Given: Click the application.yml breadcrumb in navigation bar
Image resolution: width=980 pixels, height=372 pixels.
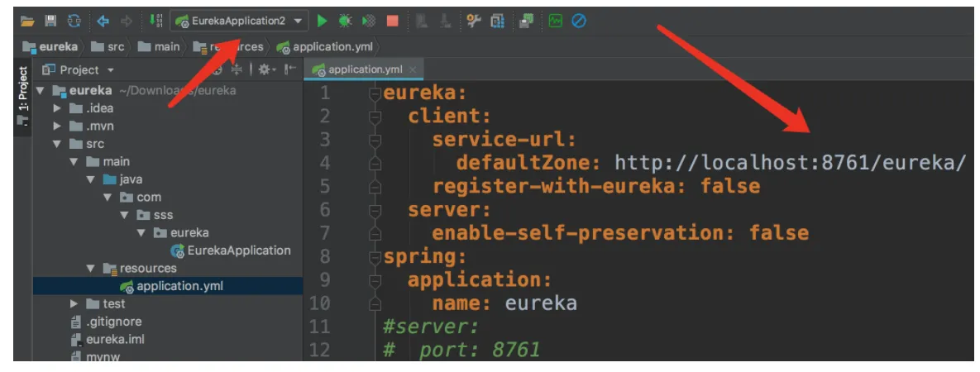Looking at the screenshot, I should pyautogui.click(x=325, y=47).
